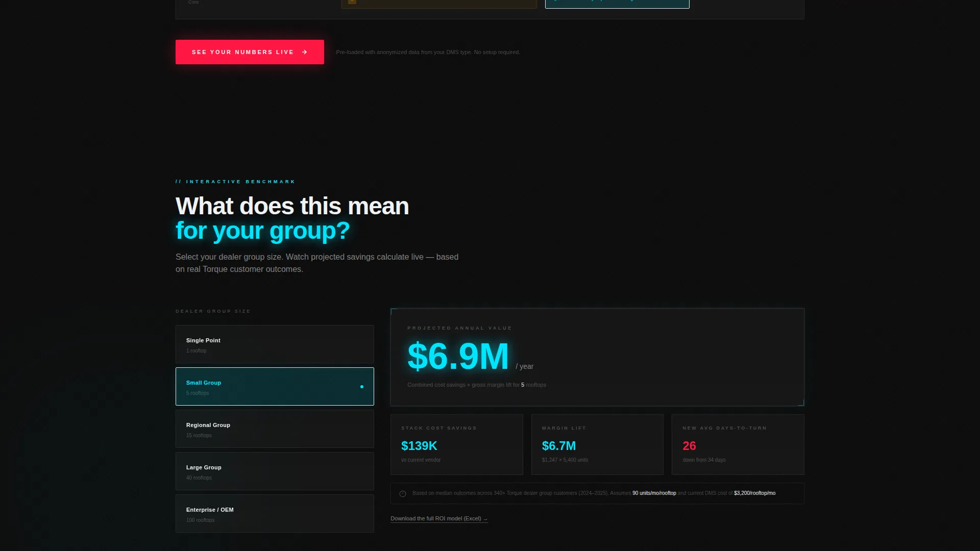
Task: Click the 'for your group?' cyan heading
Action: coord(262,231)
